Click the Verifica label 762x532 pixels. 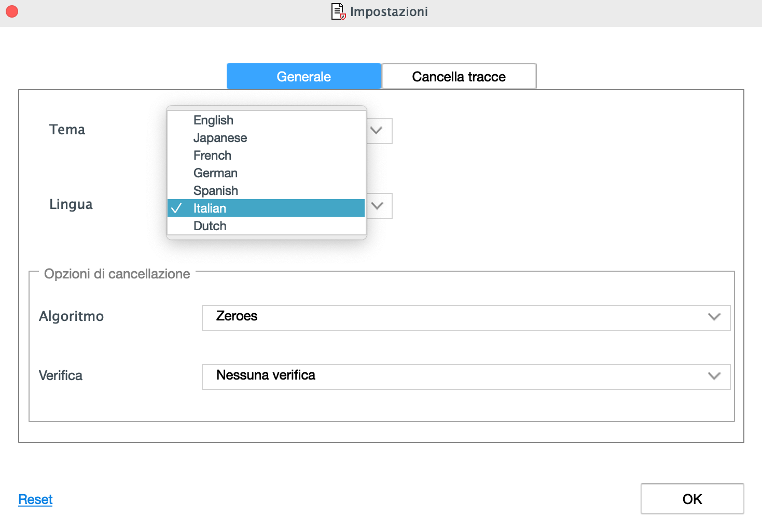click(x=61, y=375)
